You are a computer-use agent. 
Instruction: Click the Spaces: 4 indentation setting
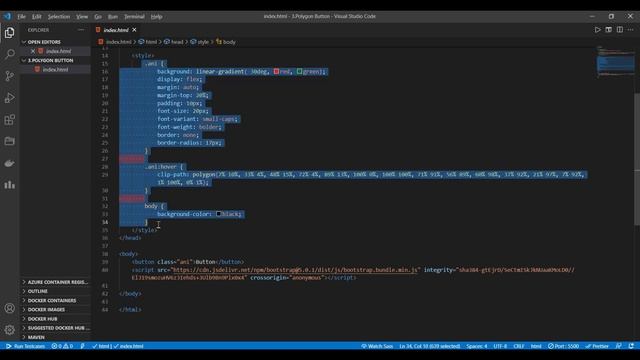tap(477, 346)
